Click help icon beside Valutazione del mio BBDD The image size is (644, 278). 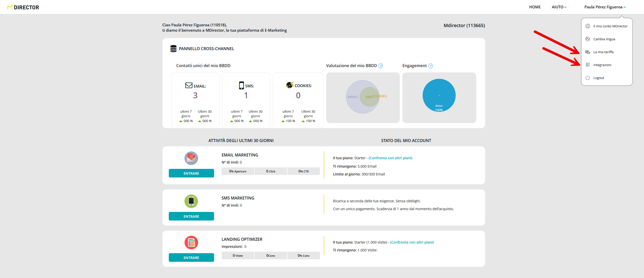[381, 66]
